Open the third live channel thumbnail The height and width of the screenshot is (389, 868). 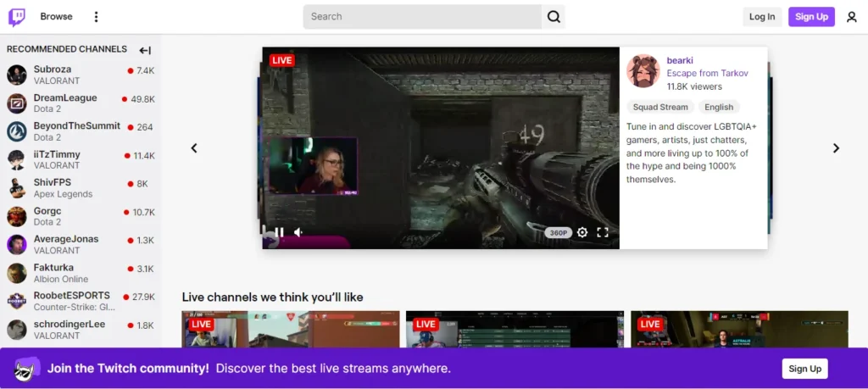739,329
